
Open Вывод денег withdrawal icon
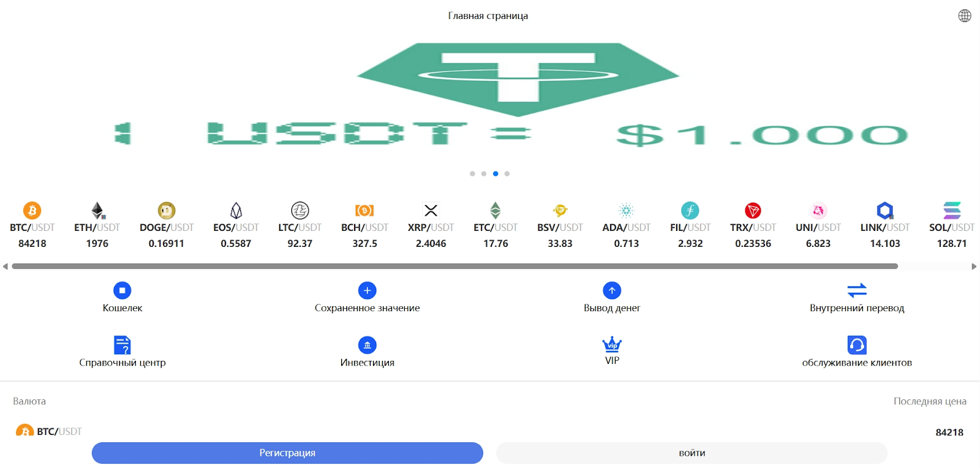pyautogui.click(x=612, y=290)
